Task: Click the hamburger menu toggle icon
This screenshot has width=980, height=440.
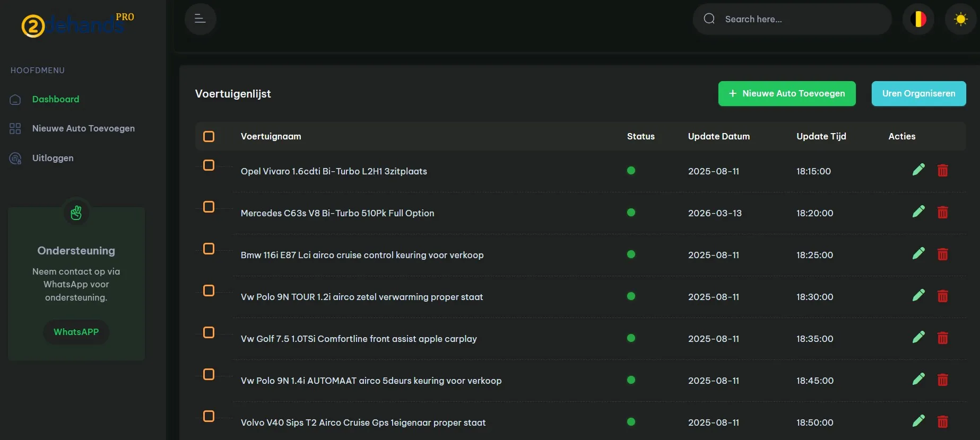Action: [200, 19]
